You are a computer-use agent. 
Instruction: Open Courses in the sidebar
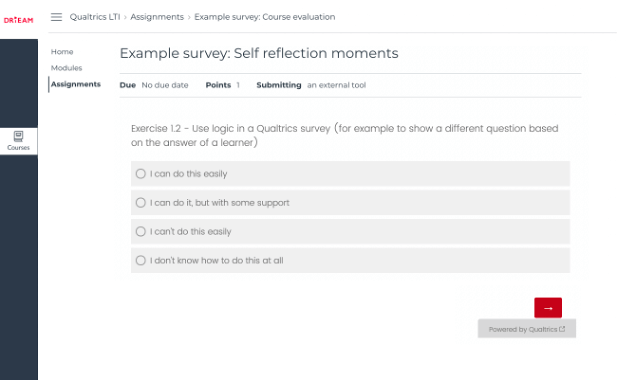click(19, 141)
